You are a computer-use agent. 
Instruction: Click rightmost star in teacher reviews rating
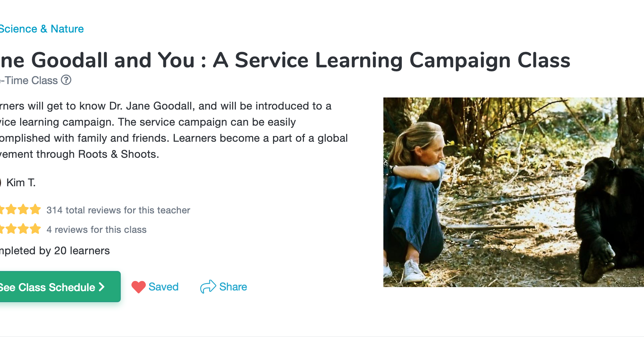point(35,210)
